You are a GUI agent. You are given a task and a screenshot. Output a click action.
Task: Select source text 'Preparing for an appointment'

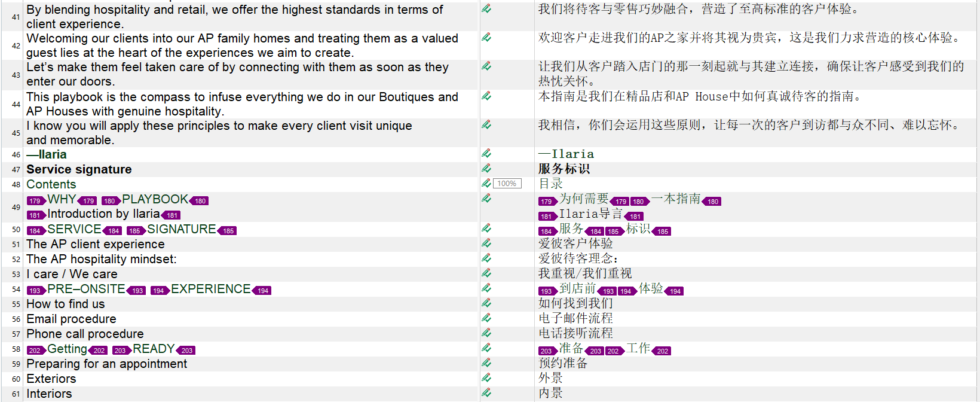[106, 364]
